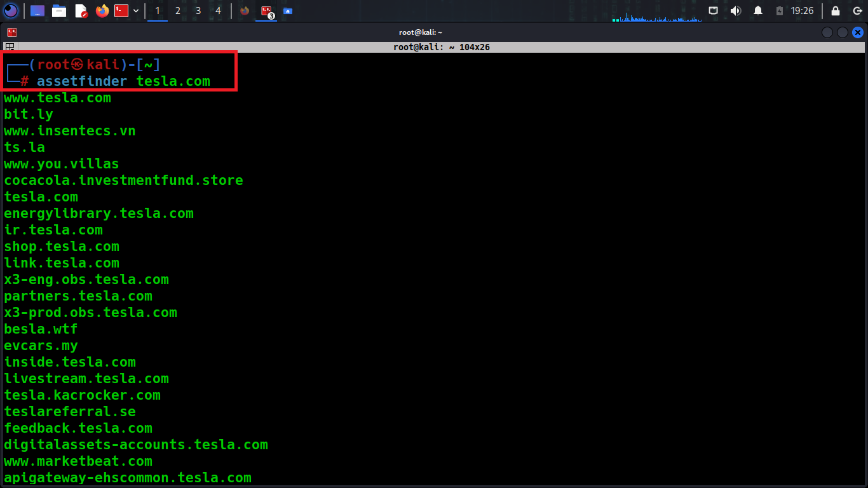Screen dimensions: 868x488
Task: Click the Show Desktop panel icon
Action: pyautogui.click(x=37, y=11)
